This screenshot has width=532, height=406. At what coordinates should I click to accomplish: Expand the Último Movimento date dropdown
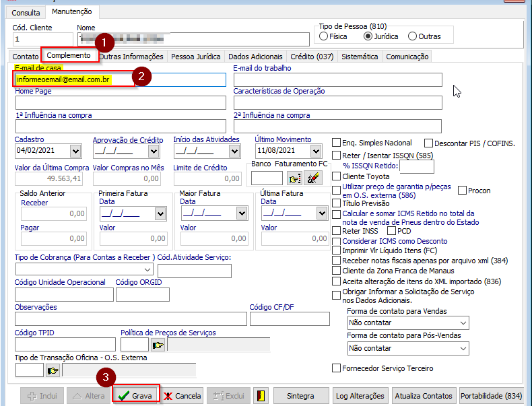pos(317,151)
